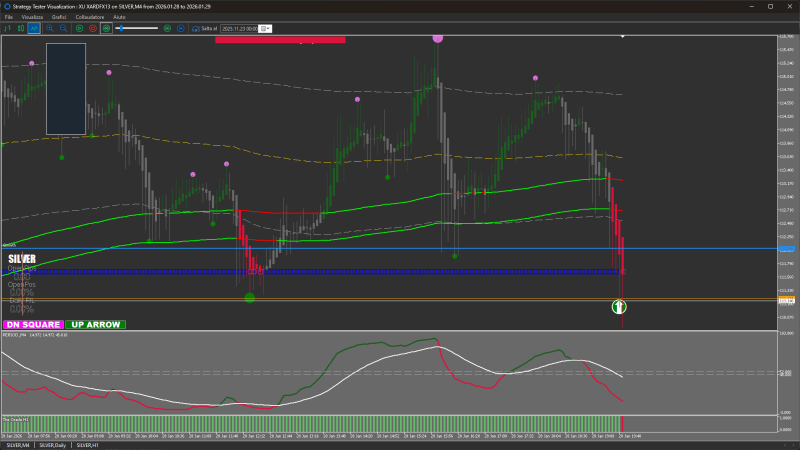
Task: Adjust the visualization speed slider
Action: coord(137,29)
